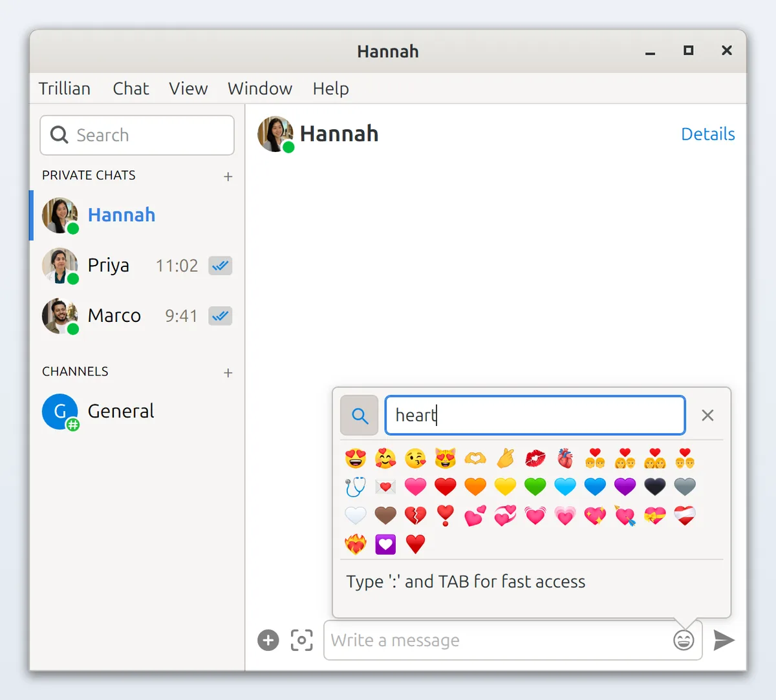Screen dimensions: 776x700
Task: Select the anatomical heart emoji
Action: 565,458
